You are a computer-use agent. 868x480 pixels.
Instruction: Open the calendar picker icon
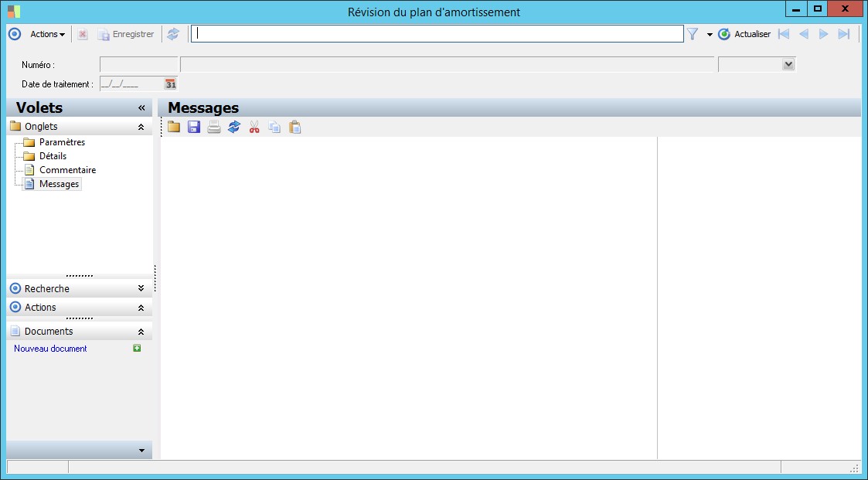[x=171, y=84]
